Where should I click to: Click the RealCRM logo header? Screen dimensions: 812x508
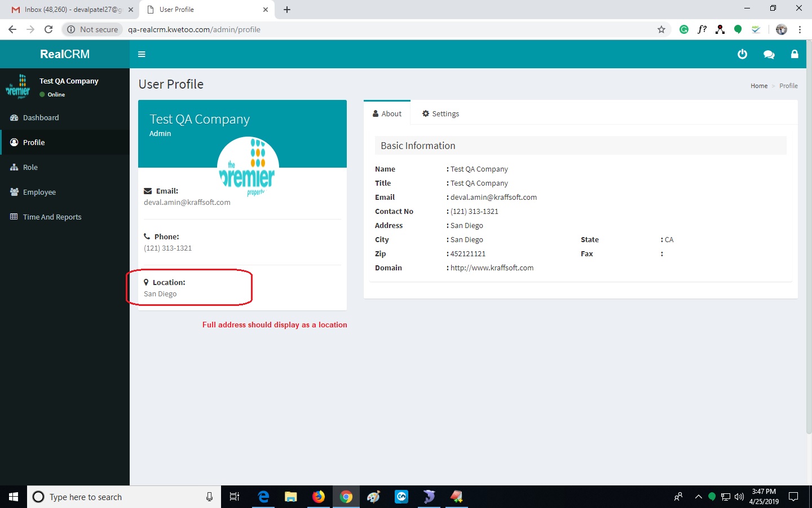(65, 54)
